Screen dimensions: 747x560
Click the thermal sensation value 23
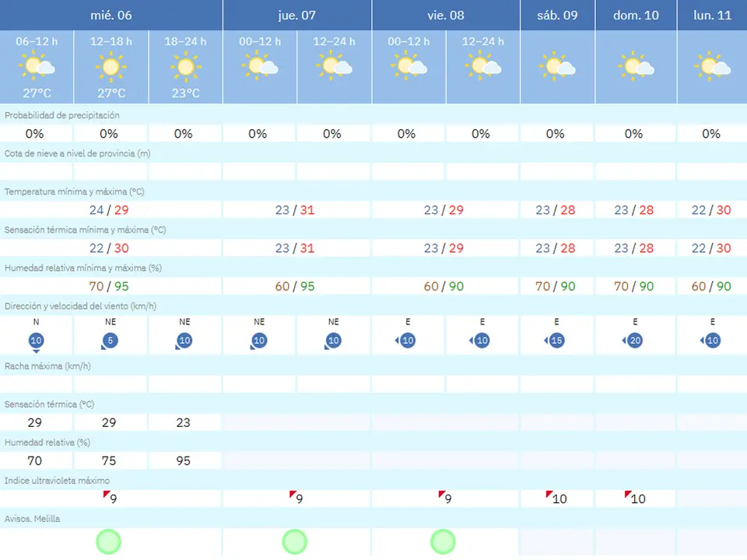tap(183, 422)
